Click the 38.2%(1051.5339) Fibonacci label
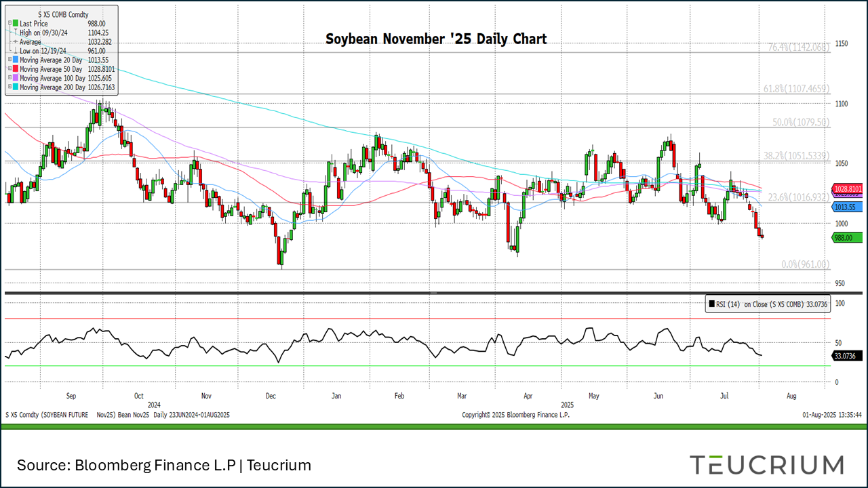 [x=797, y=155]
